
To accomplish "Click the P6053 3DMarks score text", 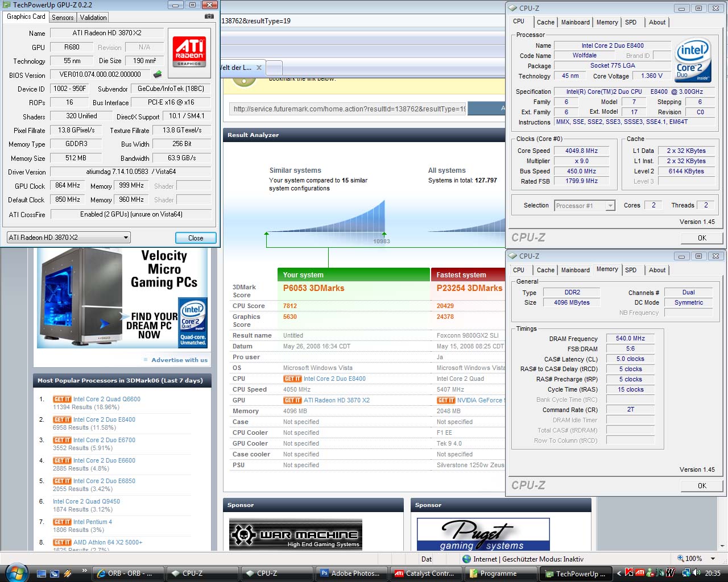I will [x=314, y=288].
